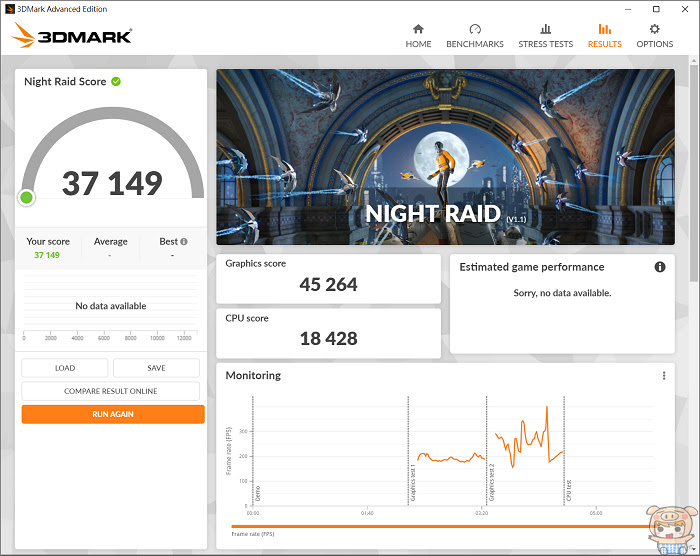Click the Graphics test 2 chart marker

point(492,482)
